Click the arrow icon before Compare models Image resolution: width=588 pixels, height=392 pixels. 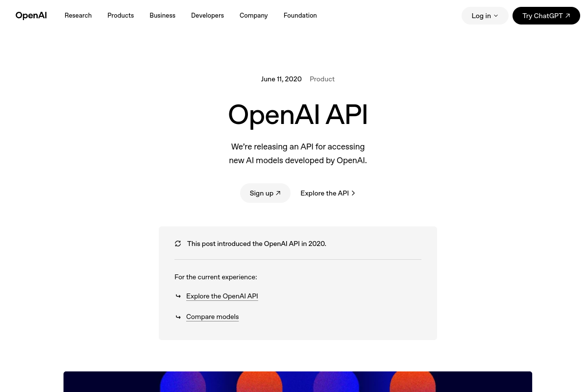(178, 317)
